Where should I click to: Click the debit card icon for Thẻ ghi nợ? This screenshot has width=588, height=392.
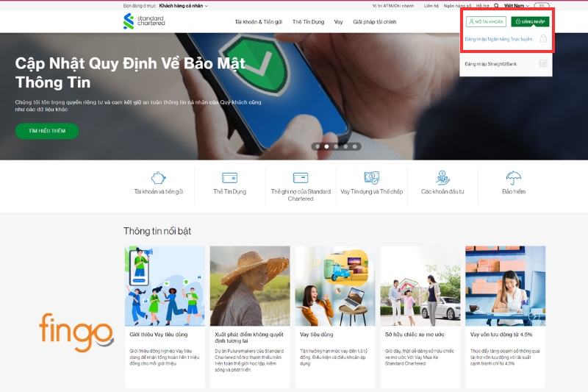tap(301, 177)
